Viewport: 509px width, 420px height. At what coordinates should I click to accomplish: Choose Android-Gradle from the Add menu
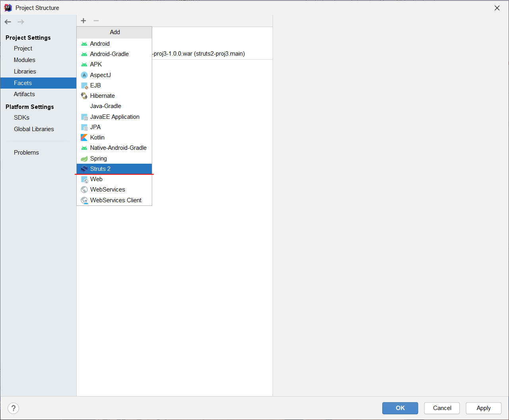tap(114, 54)
